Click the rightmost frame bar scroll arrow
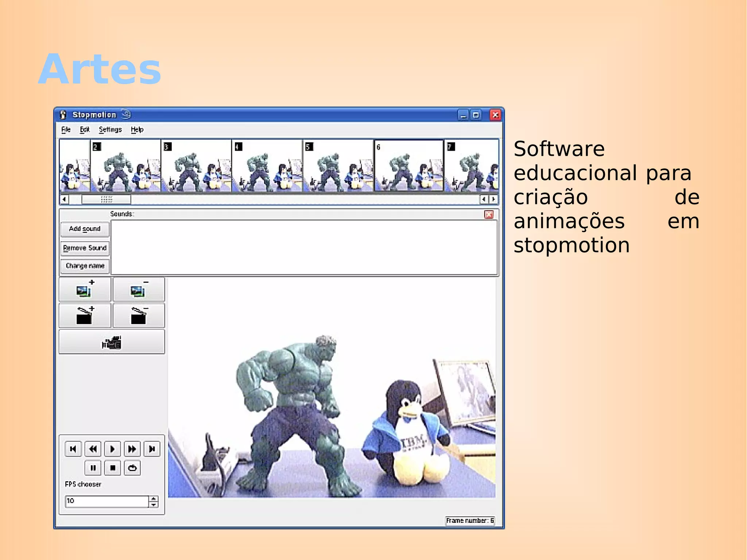The width and height of the screenshot is (747, 560). (x=494, y=199)
